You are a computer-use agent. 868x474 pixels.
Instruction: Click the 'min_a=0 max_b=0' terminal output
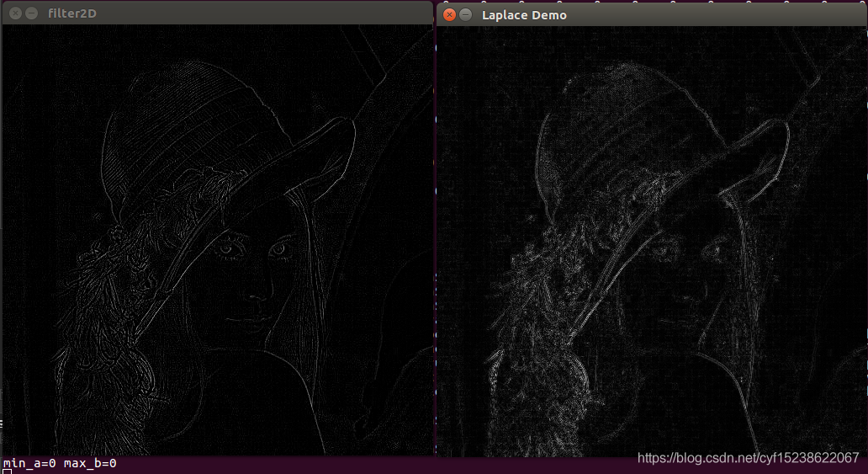click(x=60, y=463)
